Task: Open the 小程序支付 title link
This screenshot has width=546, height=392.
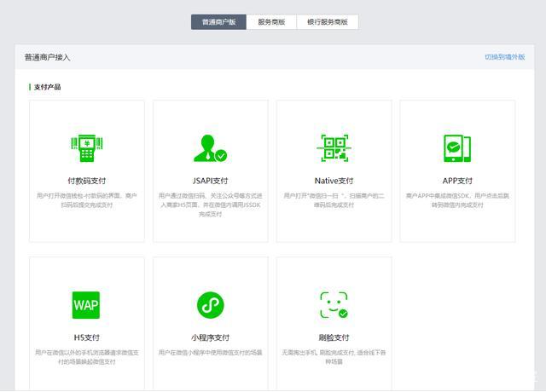Action: (x=210, y=337)
